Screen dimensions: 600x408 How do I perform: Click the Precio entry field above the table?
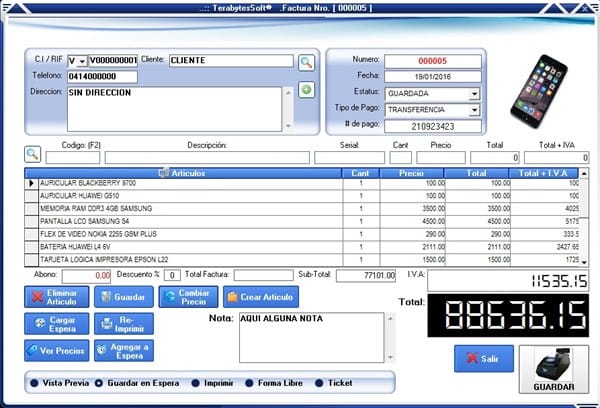(441, 158)
